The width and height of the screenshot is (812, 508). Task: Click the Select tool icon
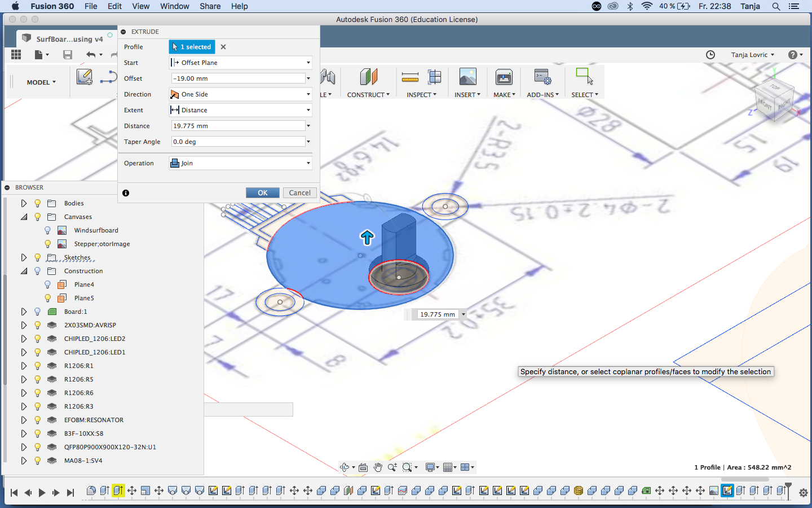pyautogui.click(x=584, y=76)
